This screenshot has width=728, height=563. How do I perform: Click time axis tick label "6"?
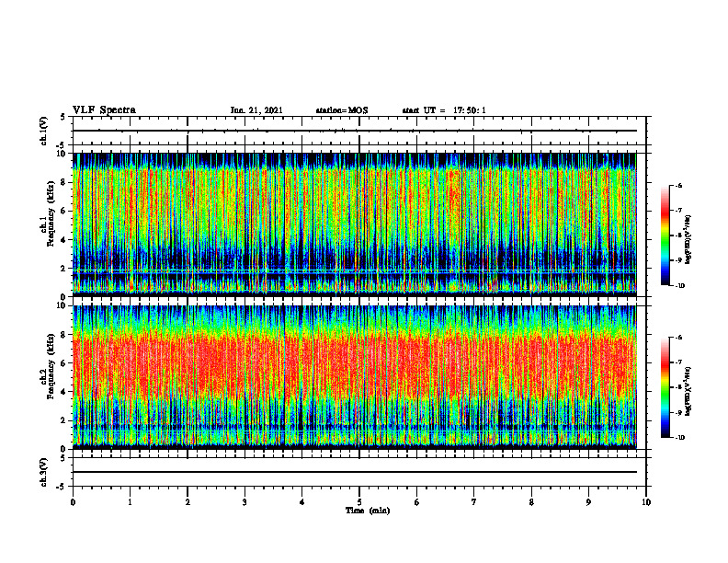pyautogui.click(x=416, y=502)
